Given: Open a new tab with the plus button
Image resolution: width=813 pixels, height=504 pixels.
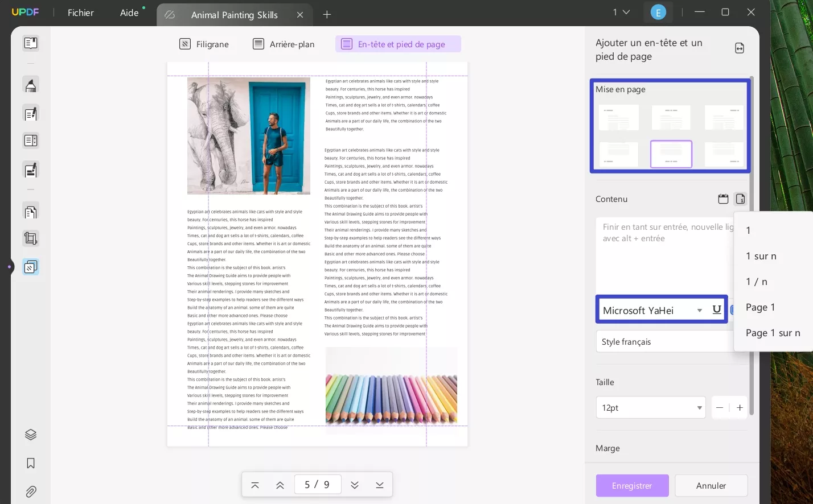Looking at the screenshot, I should (x=327, y=15).
